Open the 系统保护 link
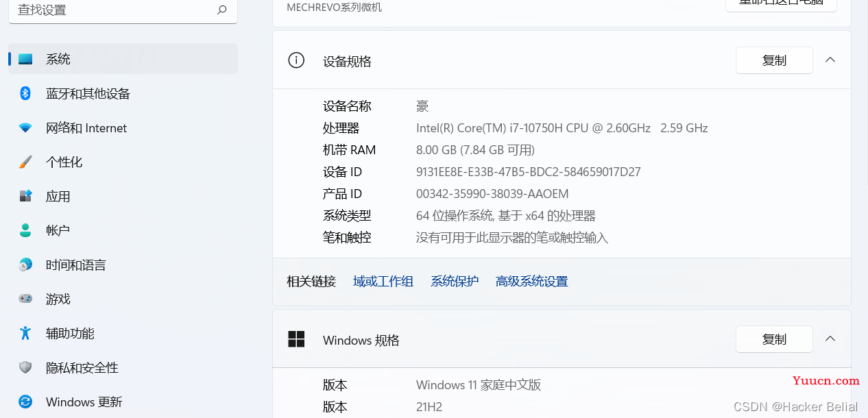 click(x=455, y=282)
